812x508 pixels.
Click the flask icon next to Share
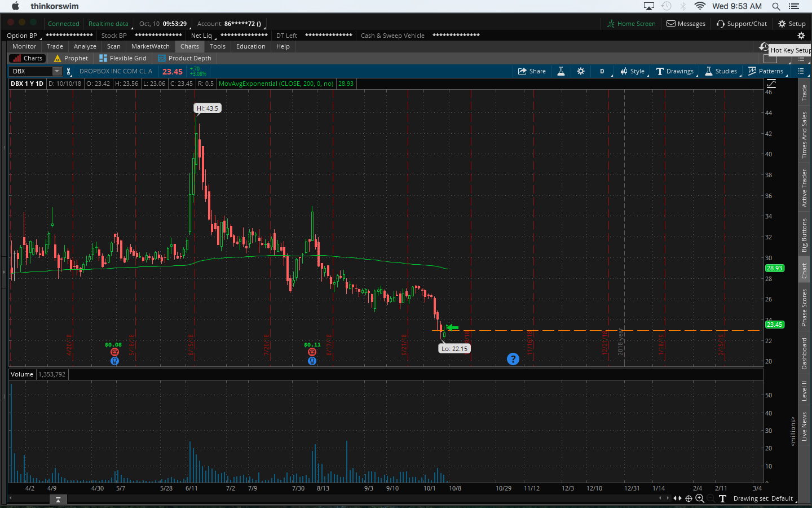coord(561,71)
